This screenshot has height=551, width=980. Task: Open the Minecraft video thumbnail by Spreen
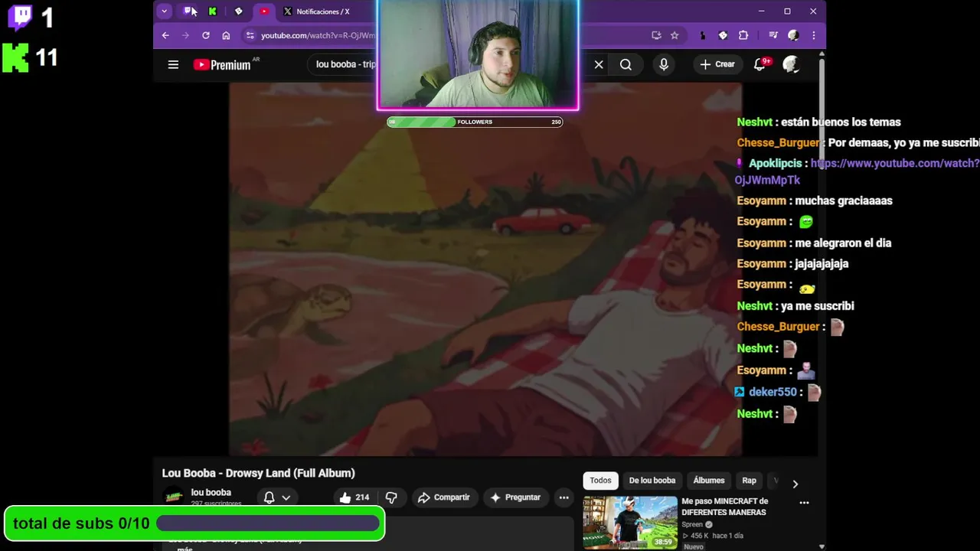pyautogui.click(x=630, y=523)
